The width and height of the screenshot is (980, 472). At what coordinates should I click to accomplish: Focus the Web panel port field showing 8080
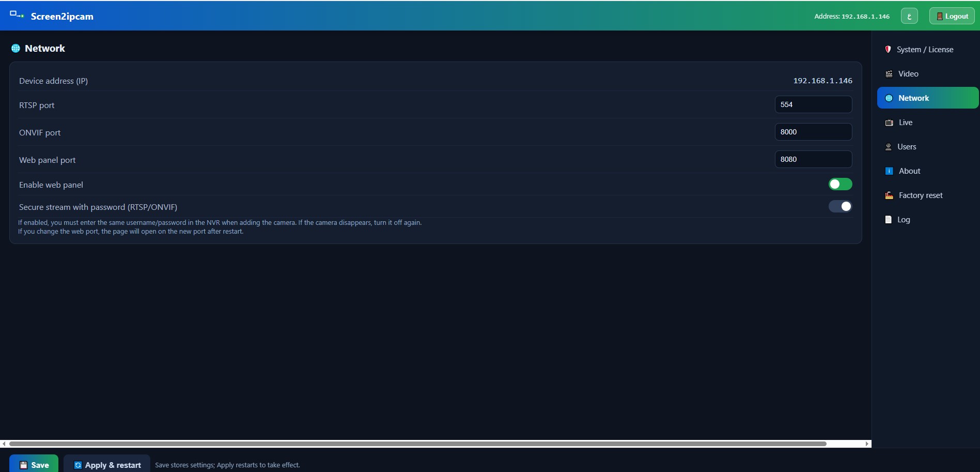tap(814, 159)
